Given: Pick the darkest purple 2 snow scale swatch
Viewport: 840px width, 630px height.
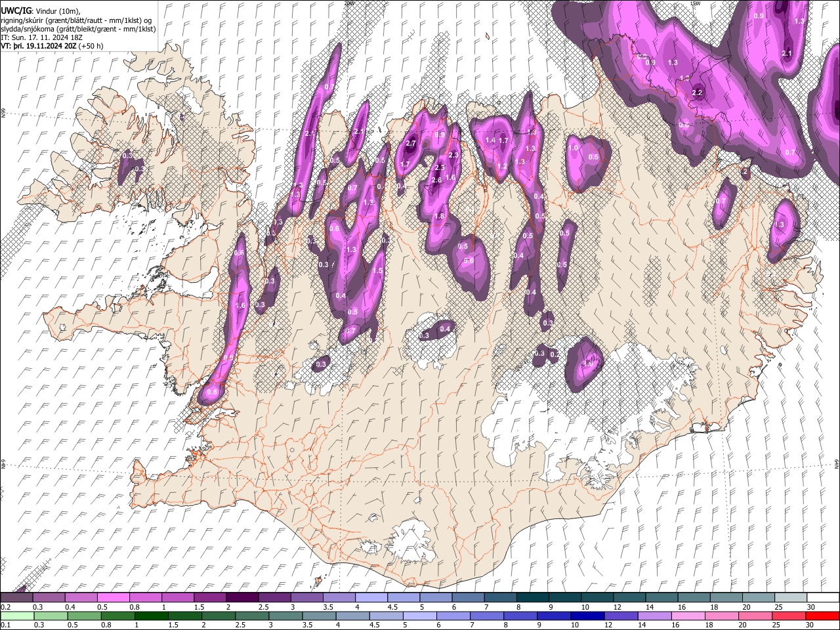Looking at the screenshot, I should pos(241,598).
